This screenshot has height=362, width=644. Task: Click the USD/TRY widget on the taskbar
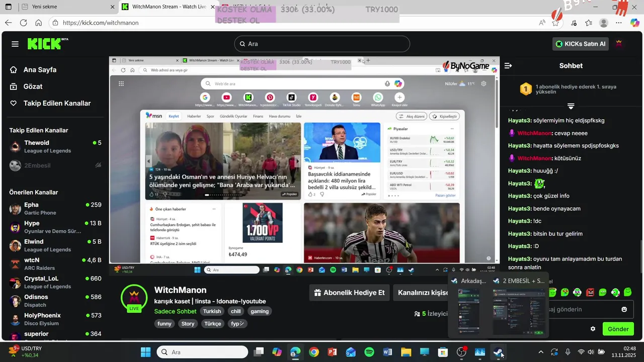(x=25, y=352)
